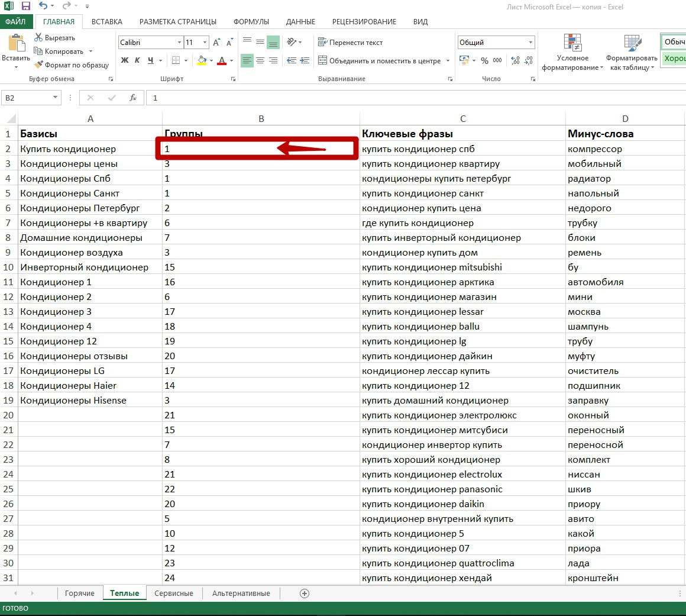Toggle italic К formatting
The height and width of the screenshot is (616, 686).
coord(137,60)
